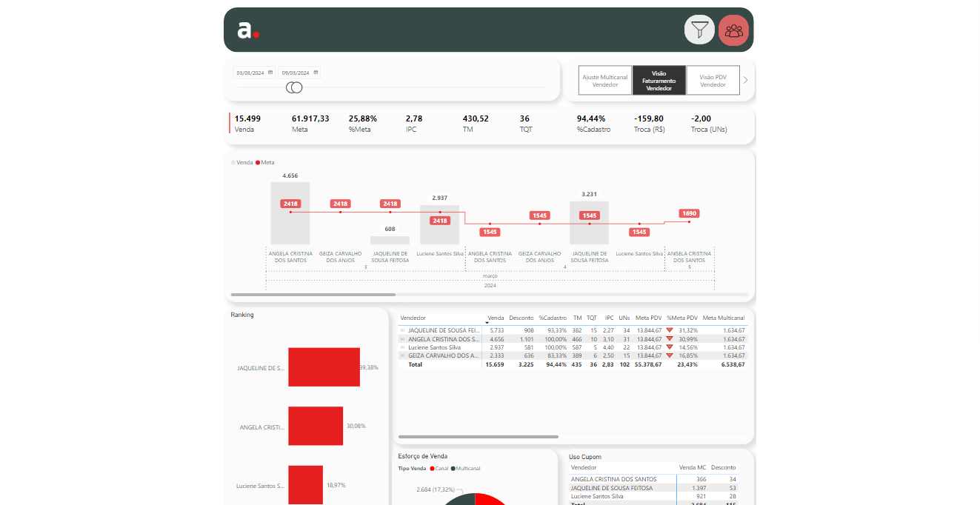980x505 pixels.
Task: Click the Meta KPI value 61.917,33
Action: 310,118
